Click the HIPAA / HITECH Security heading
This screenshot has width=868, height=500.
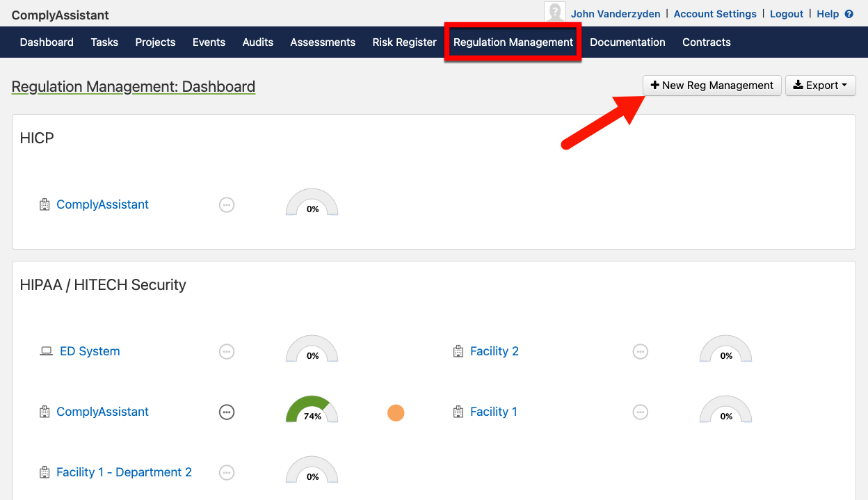(103, 285)
